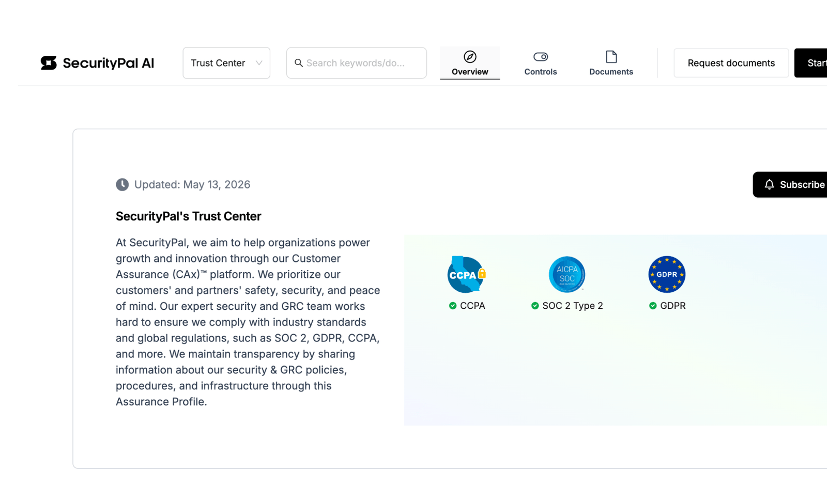
Task: Click the green check beside SOC 2 Type 2
Action: (x=535, y=306)
